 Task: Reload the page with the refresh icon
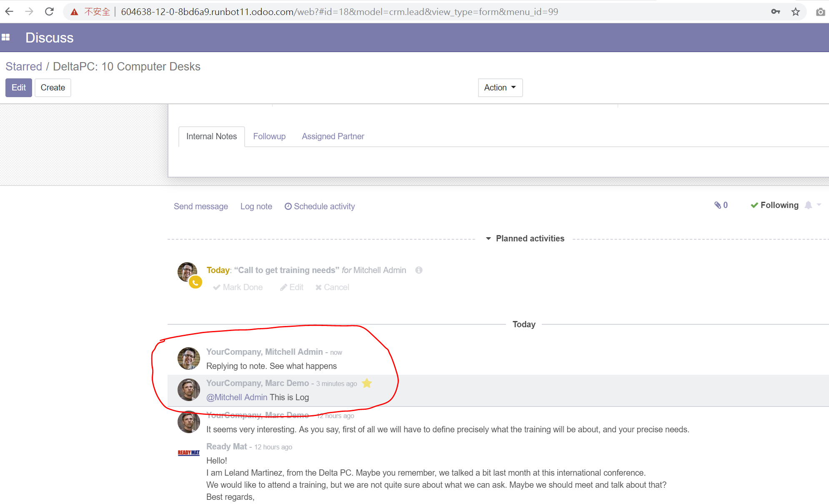pos(49,11)
